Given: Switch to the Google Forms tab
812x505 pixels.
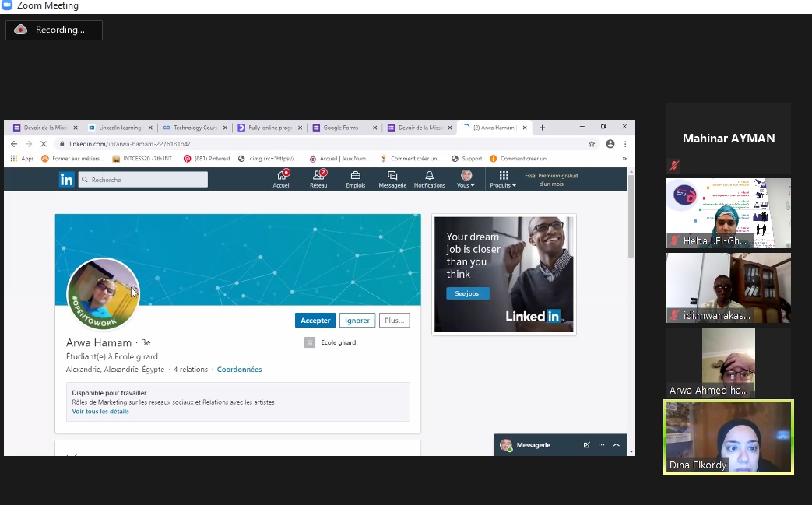Looking at the screenshot, I should pyautogui.click(x=340, y=128).
